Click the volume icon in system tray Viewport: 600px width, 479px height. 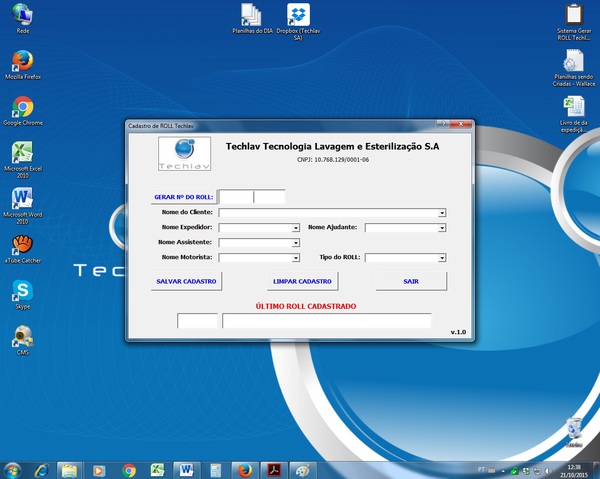[548, 471]
